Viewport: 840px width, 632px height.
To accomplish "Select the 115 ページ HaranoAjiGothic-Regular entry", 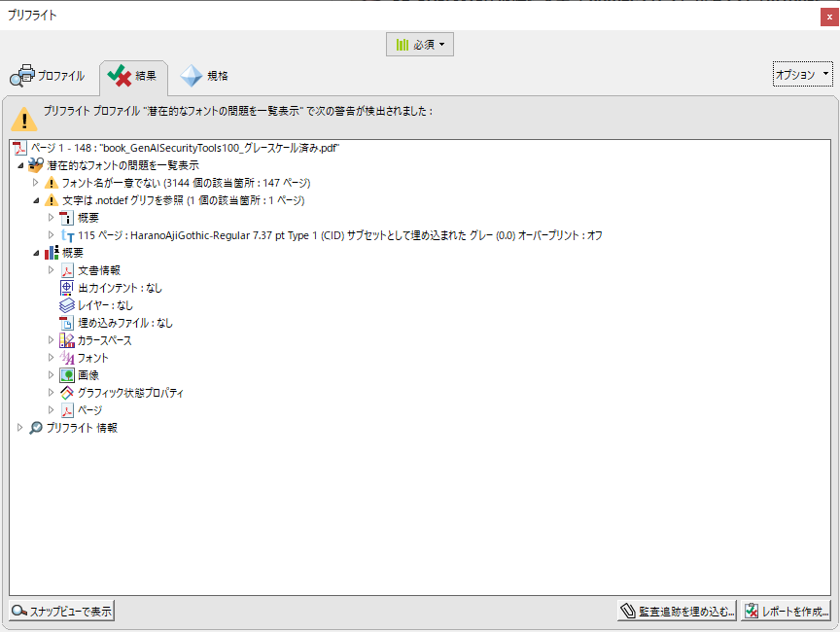I will (340, 235).
